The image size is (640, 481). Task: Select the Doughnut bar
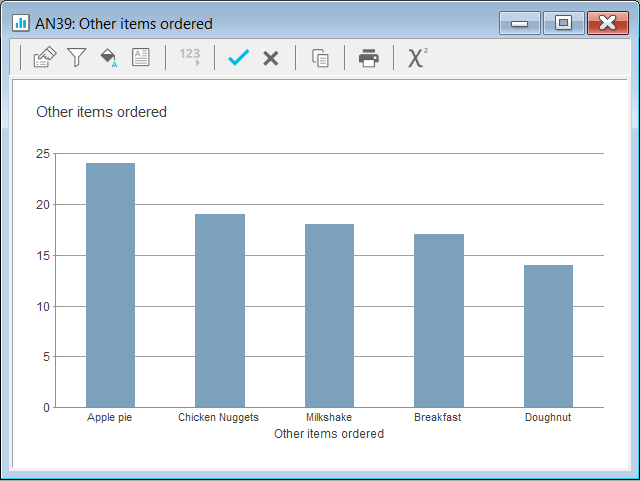548,336
